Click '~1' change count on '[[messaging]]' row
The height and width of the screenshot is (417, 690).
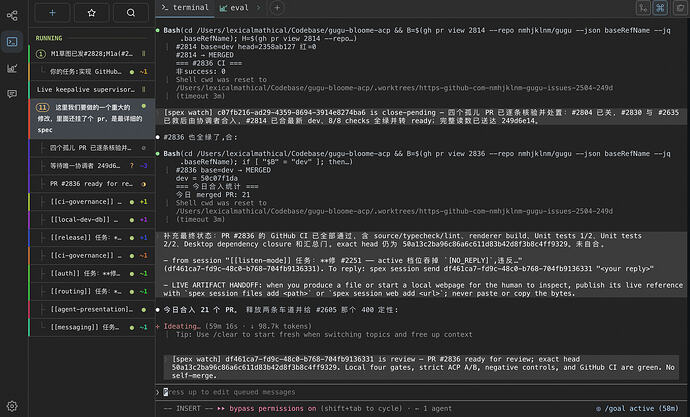(143, 327)
